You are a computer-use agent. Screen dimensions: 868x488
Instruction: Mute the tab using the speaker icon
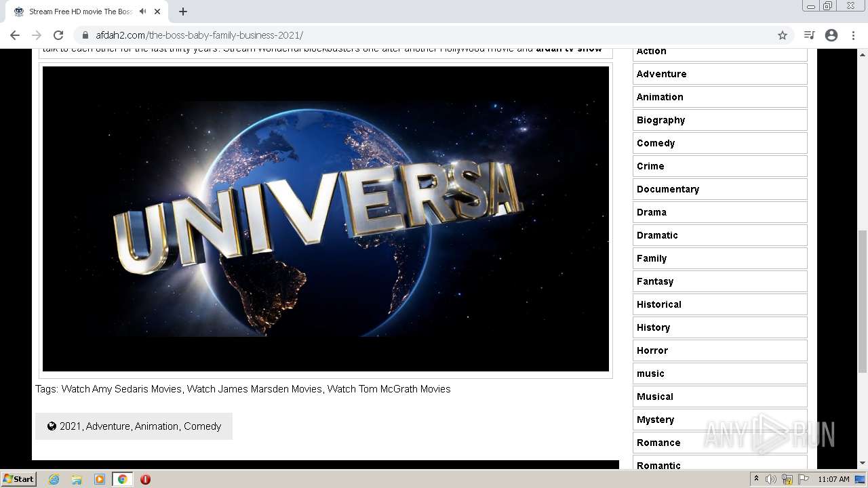142,12
